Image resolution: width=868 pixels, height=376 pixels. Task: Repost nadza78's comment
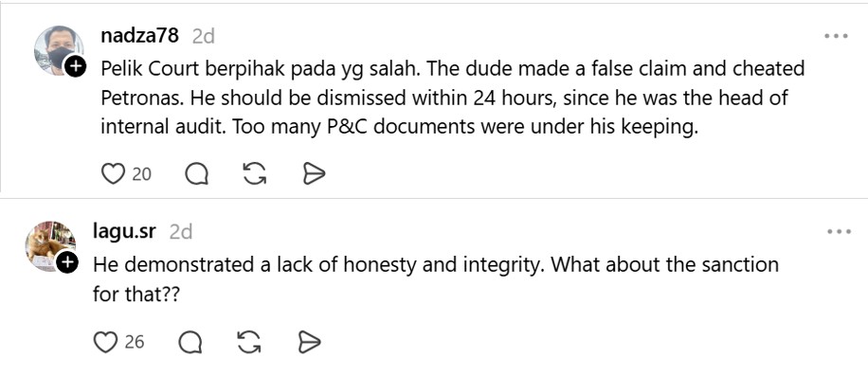coord(255,174)
